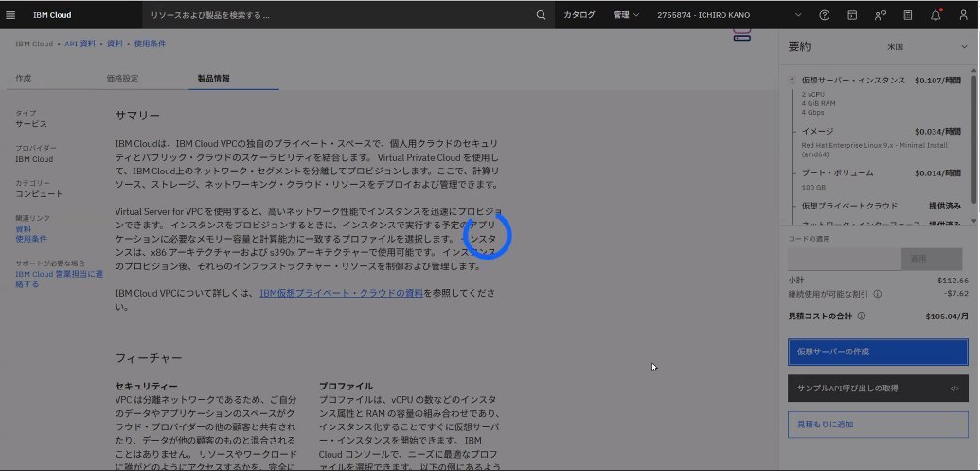Click the セキュリティー feature heading
The width and height of the screenshot is (980, 471).
[146, 387]
